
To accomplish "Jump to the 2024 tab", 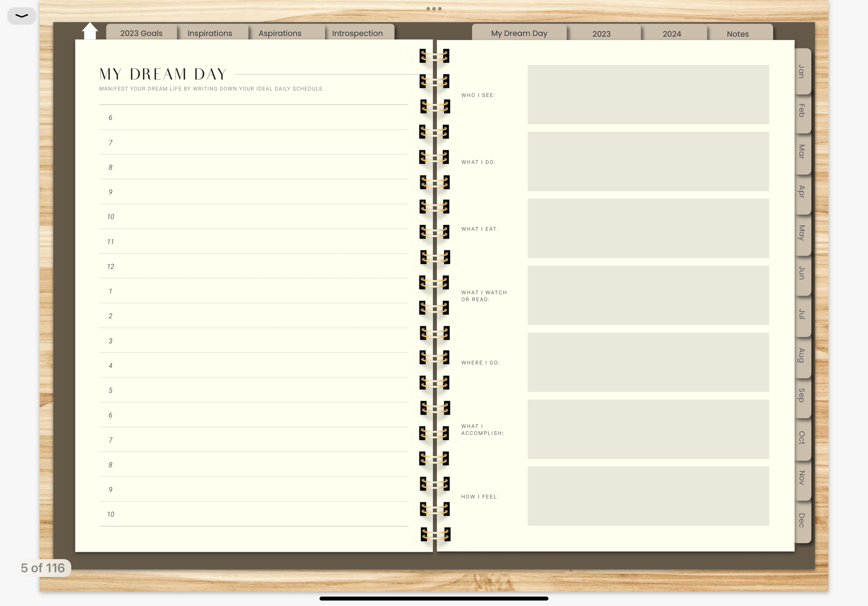I will 672,33.
